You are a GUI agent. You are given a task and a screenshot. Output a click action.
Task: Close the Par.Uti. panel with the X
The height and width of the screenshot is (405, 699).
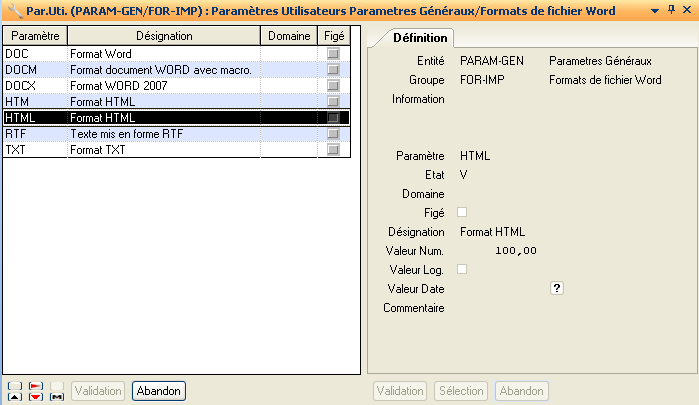687,10
